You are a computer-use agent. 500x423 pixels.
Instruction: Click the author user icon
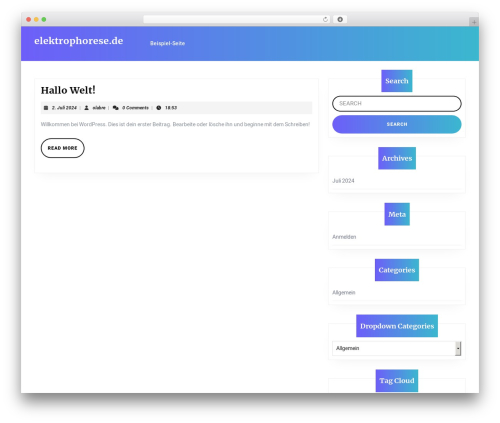87,108
